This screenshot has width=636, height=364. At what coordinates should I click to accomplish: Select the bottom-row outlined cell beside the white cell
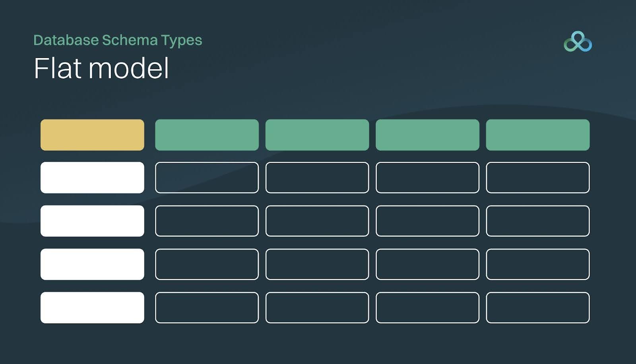coord(207,308)
